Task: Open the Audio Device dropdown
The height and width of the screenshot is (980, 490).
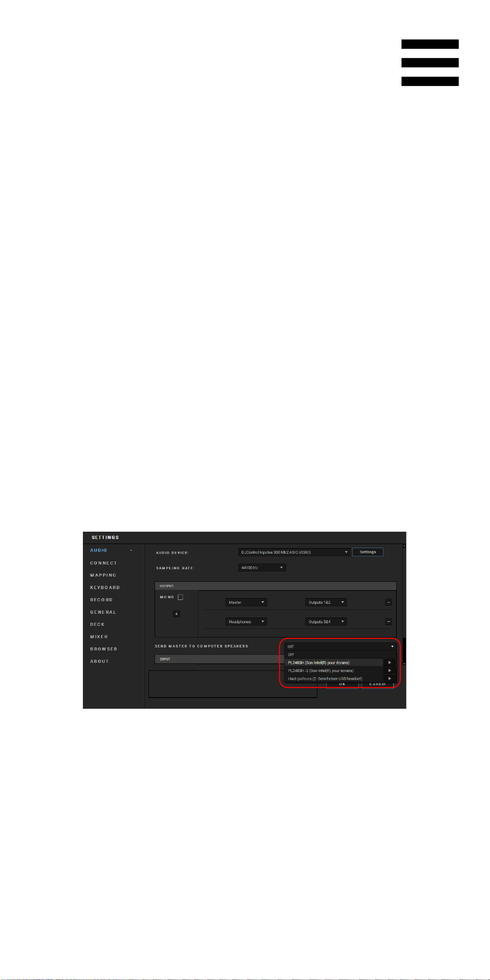Action: (294, 552)
